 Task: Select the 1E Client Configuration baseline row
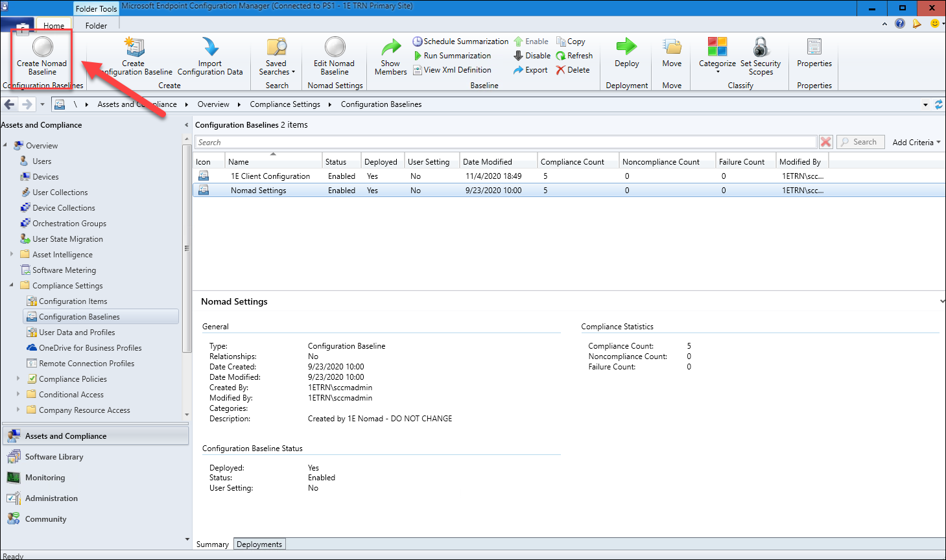(x=270, y=176)
